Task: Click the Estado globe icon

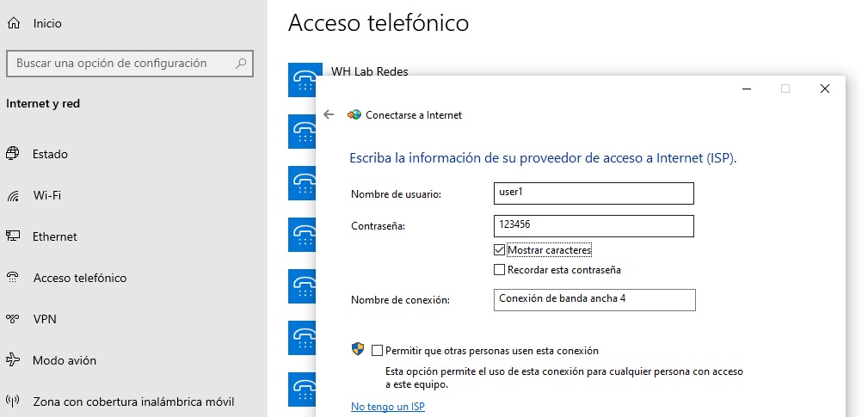Action: (13, 154)
